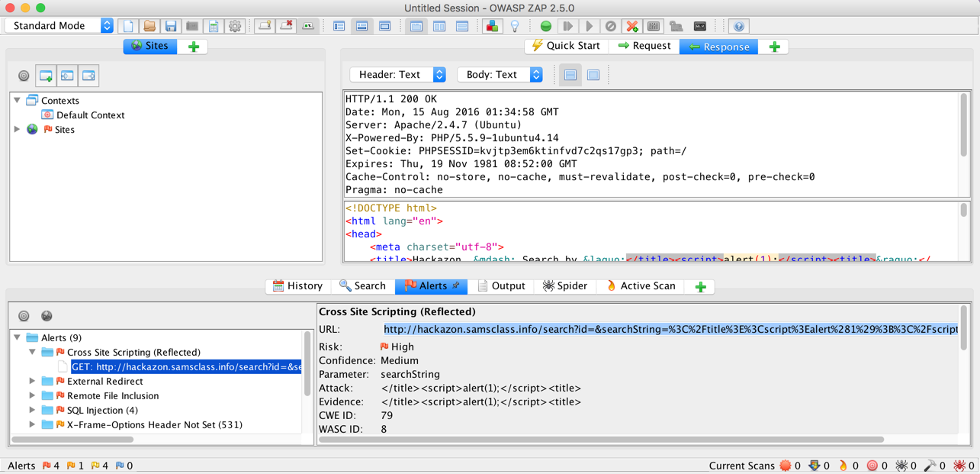Open the Standard Mode dropdown
The height and width of the screenshot is (474, 980).
pos(59,26)
